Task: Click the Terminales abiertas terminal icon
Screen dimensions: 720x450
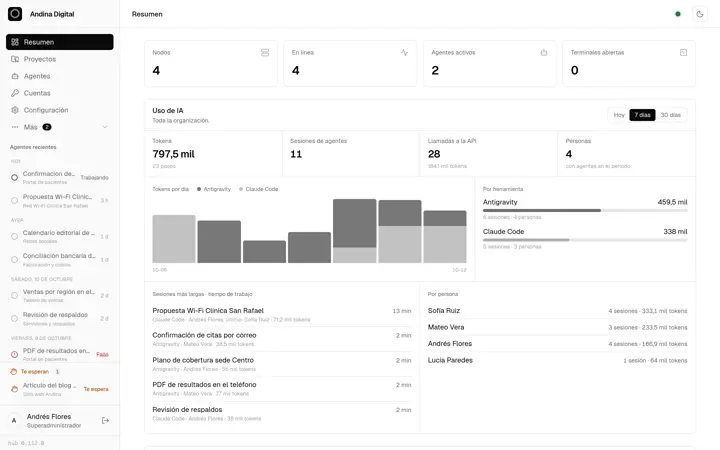Action: 683,52
